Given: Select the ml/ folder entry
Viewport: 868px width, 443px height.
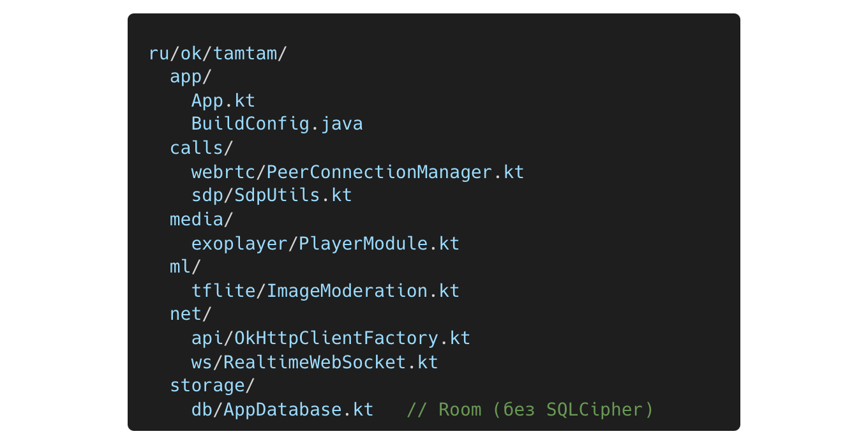Looking at the screenshot, I should click(185, 267).
